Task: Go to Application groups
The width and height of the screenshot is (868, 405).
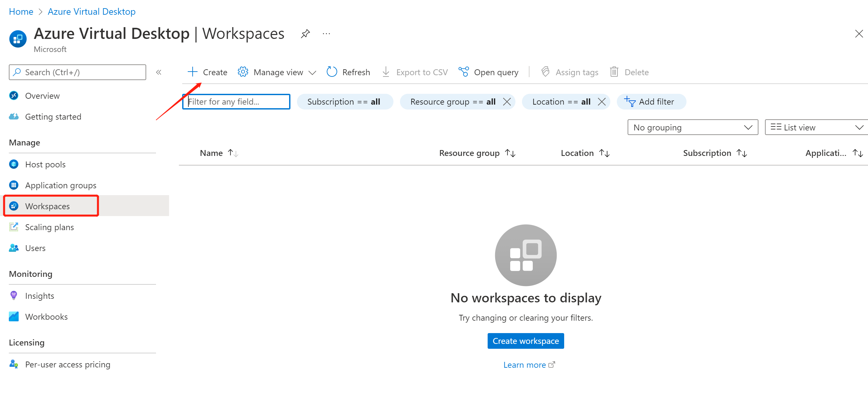Action: point(61,185)
